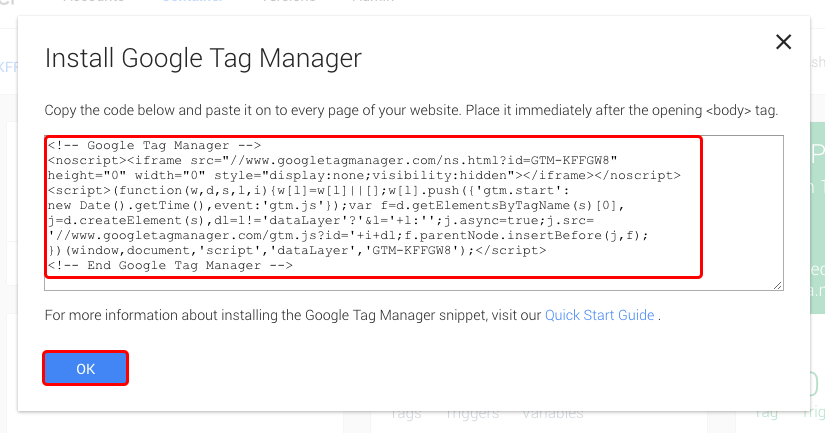Click the green Tag label at right edge
The image size is (825, 433).
pos(766,415)
